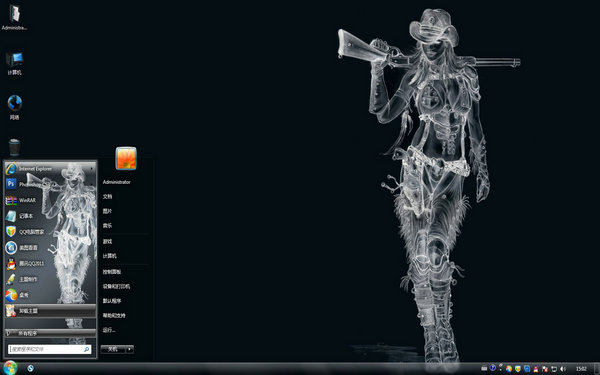Open 运行... from the Start menu
The width and height of the screenshot is (600, 375).
[109, 330]
